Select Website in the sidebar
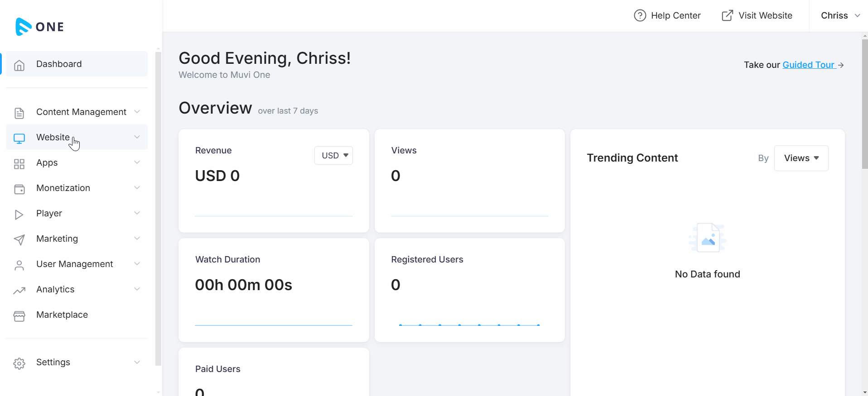Image resolution: width=868 pixels, height=396 pixels. (x=53, y=137)
